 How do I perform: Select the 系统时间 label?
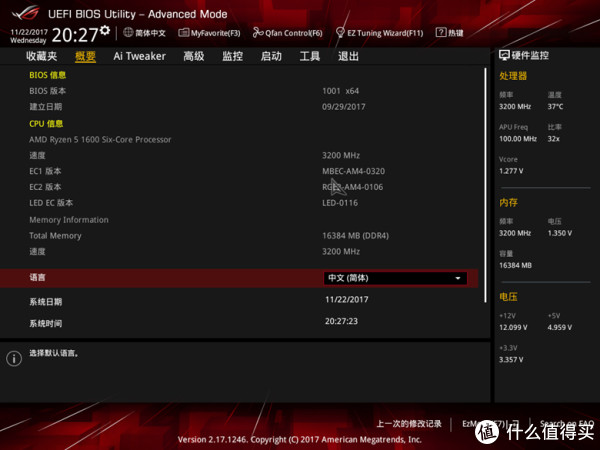point(46,323)
